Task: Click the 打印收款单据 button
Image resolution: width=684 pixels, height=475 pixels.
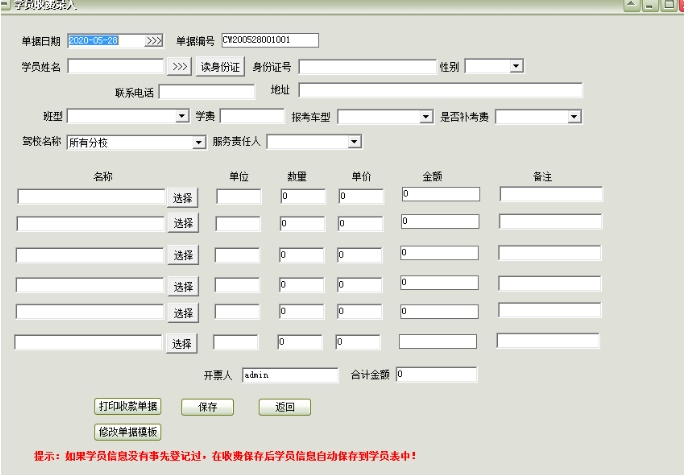Action: (128, 407)
